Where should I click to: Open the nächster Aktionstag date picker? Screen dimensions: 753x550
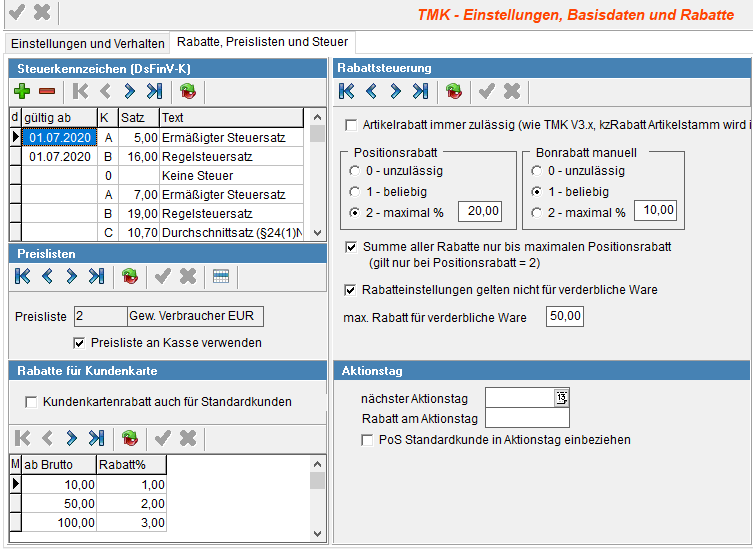point(561,398)
